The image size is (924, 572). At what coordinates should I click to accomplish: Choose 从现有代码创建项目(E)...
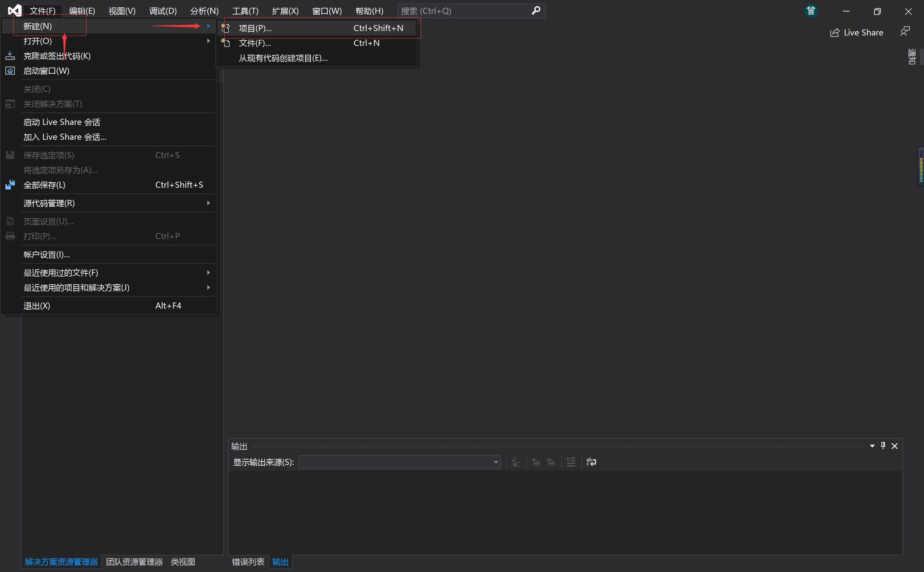point(317,58)
